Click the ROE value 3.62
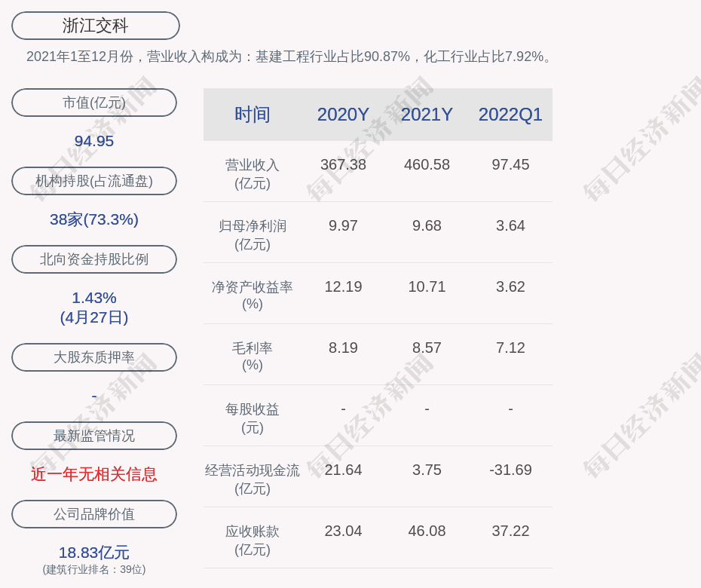Screen dimensions: 701x588 tap(510, 286)
